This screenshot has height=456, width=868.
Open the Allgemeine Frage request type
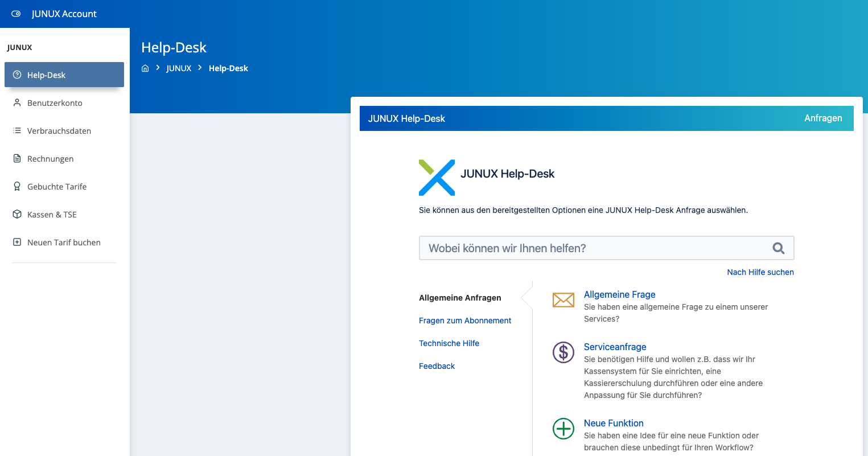tap(619, 294)
